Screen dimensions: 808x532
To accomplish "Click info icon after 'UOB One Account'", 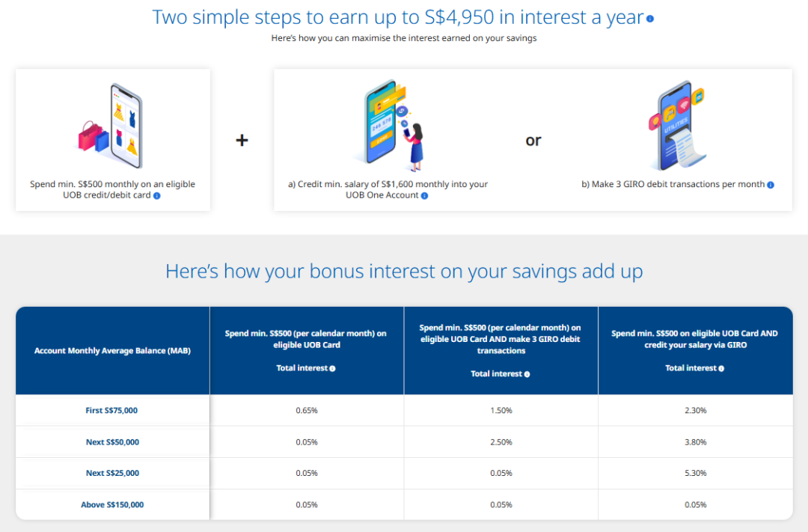I will point(424,196).
